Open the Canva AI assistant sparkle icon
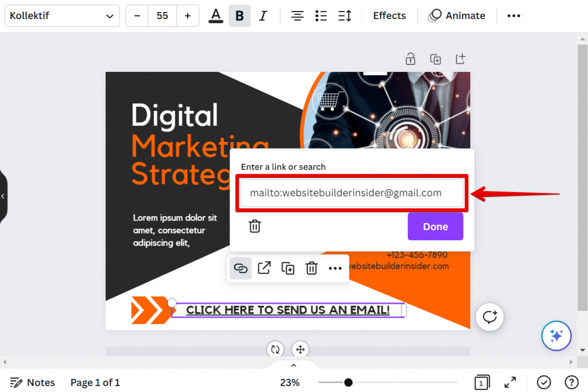The width and height of the screenshot is (588, 392). [556, 336]
